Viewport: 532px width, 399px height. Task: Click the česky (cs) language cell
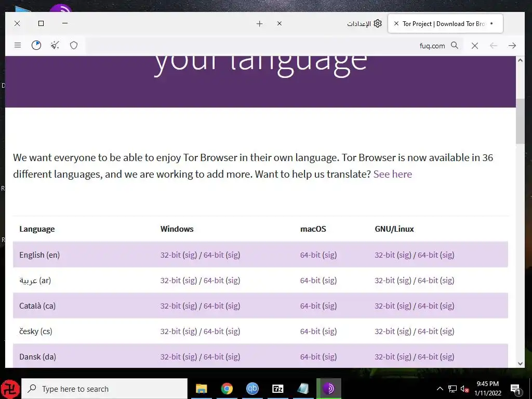click(36, 331)
